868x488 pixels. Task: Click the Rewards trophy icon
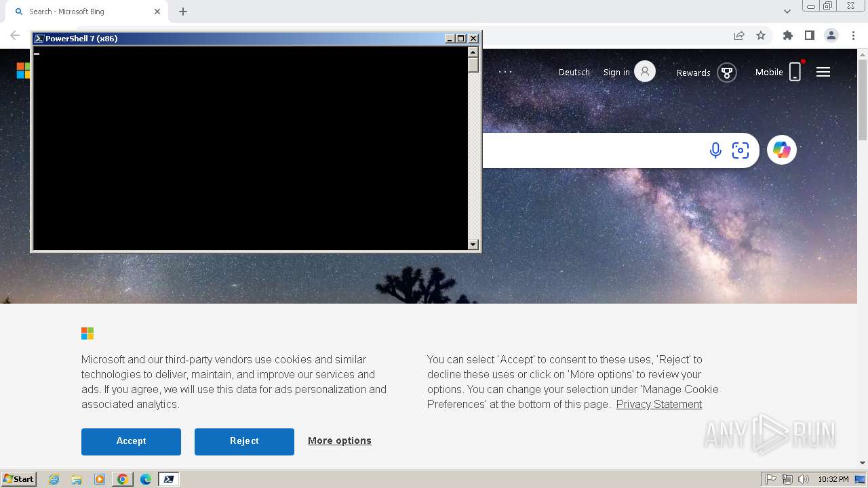pos(727,73)
